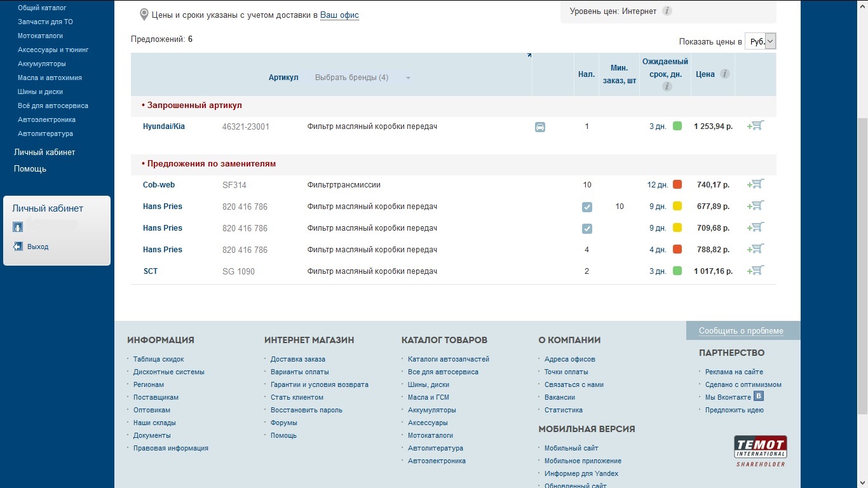
Task: Click the green delivery indicator for SCT
Action: [x=677, y=271]
